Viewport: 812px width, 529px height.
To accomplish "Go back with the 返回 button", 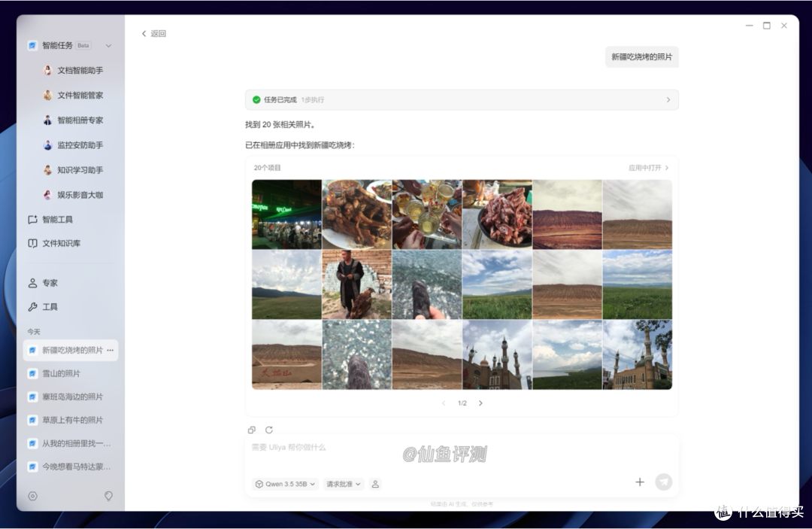I will pyautogui.click(x=154, y=34).
